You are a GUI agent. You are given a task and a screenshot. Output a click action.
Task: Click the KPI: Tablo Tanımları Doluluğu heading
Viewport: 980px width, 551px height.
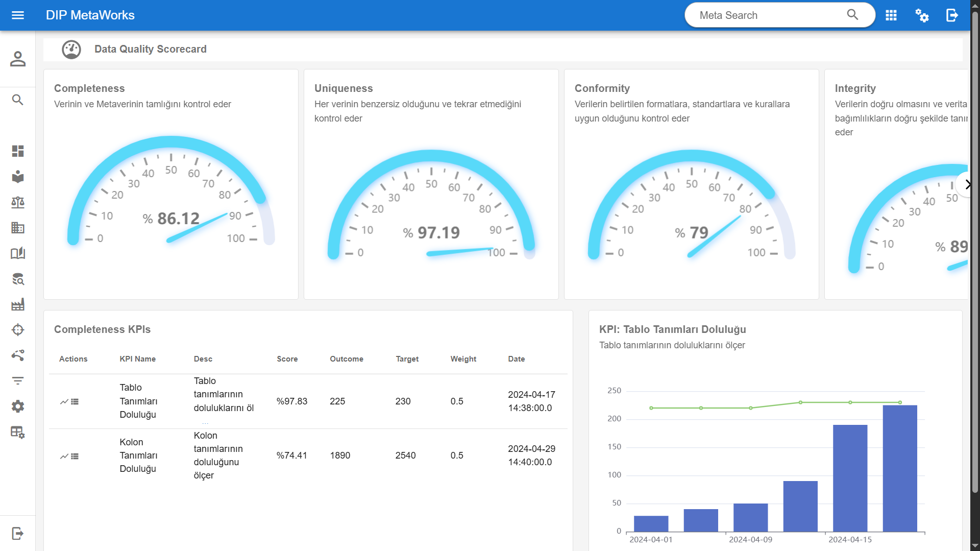pyautogui.click(x=672, y=329)
